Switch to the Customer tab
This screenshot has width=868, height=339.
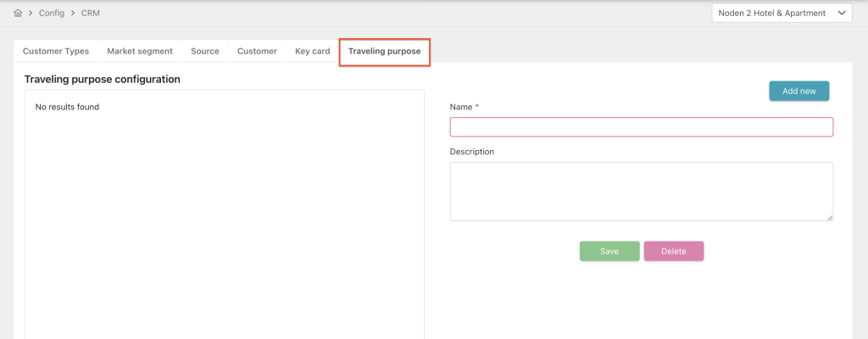257,51
